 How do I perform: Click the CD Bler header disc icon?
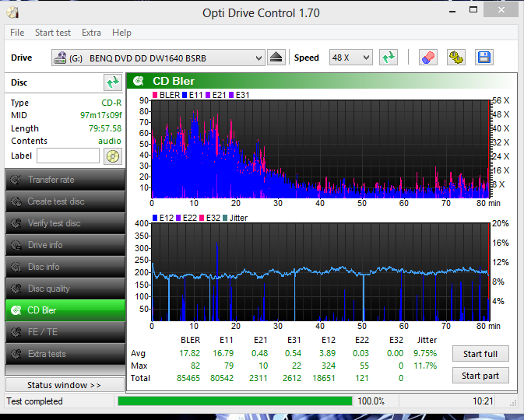tap(139, 81)
